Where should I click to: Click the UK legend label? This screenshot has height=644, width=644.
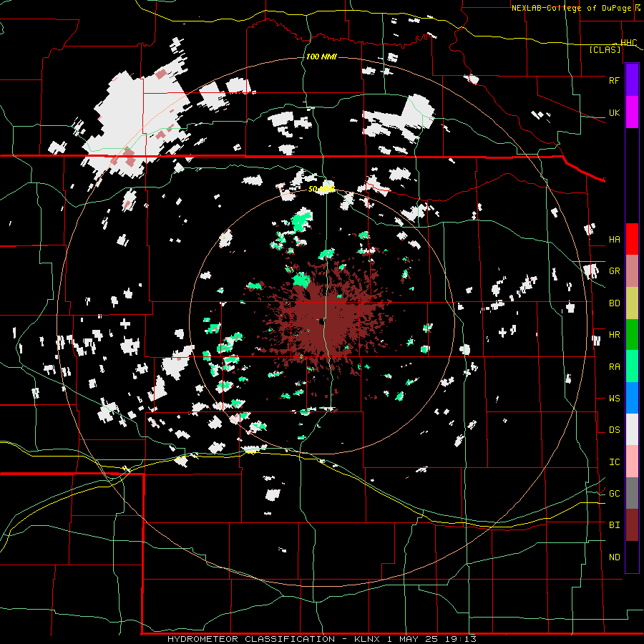point(614,112)
